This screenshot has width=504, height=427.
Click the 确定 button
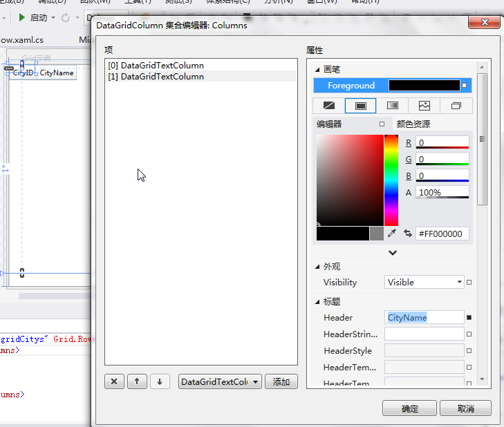pyautogui.click(x=409, y=408)
